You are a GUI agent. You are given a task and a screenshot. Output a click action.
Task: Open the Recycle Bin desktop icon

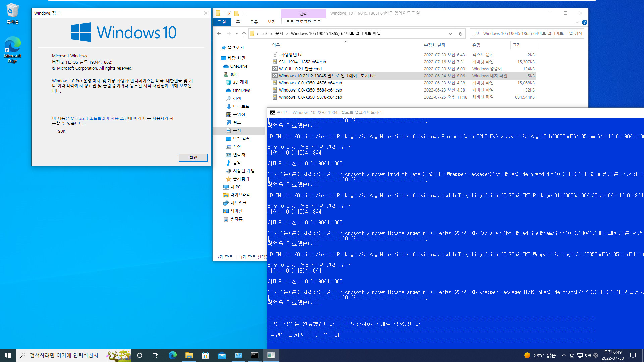12,14
